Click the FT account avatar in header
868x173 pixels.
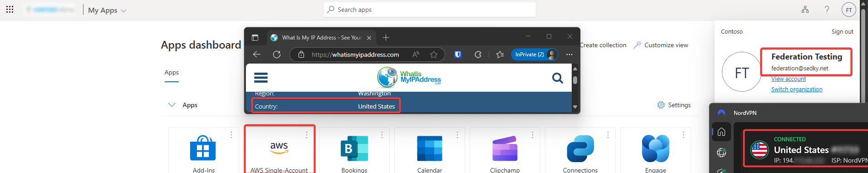[848, 10]
